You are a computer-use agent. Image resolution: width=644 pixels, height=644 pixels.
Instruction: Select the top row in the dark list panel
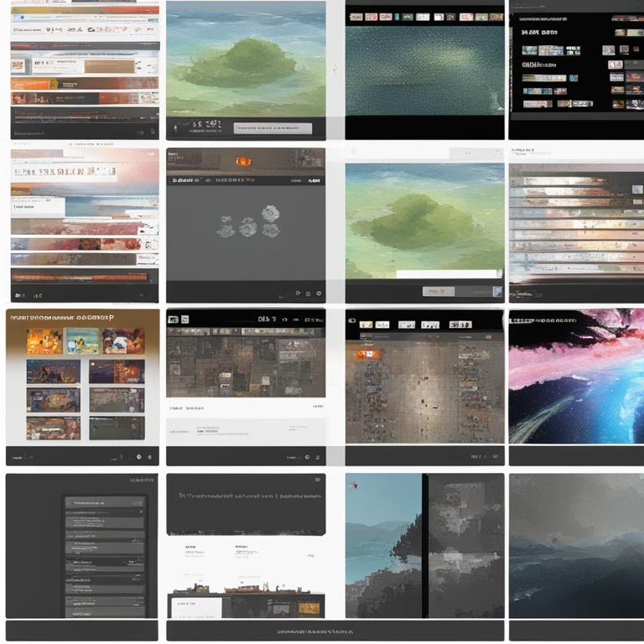pos(105,503)
